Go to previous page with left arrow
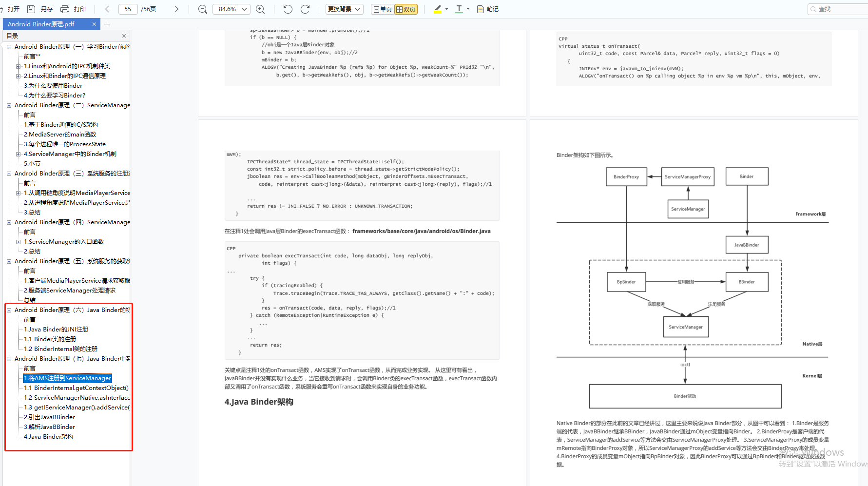Image resolution: width=868 pixels, height=486 pixels. point(109,9)
